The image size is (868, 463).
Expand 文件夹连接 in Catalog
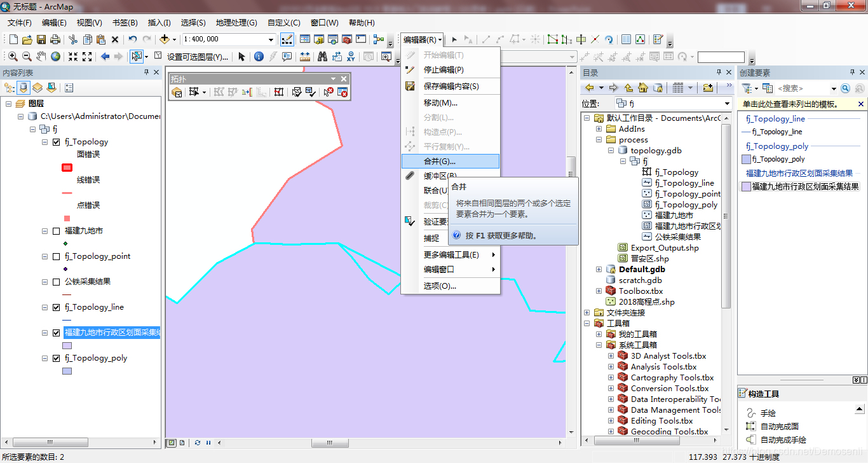coord(588,313)
